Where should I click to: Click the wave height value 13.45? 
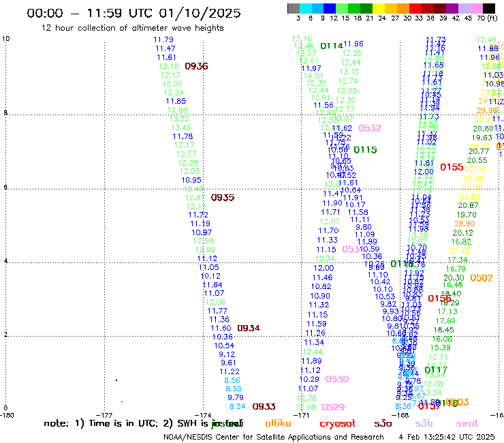tap(181, 127)
